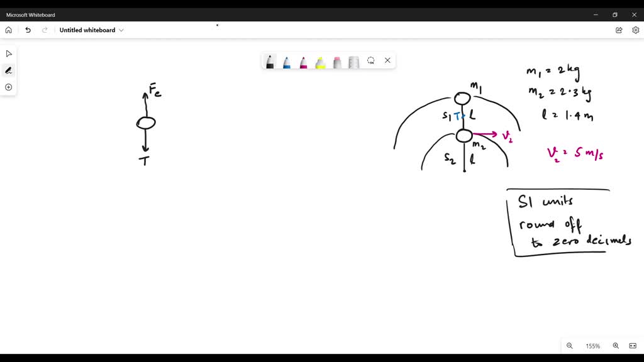Switch to the select arrow tool
Screen dimensions: 644x362
pyautogui.click(x=8, y=53)
